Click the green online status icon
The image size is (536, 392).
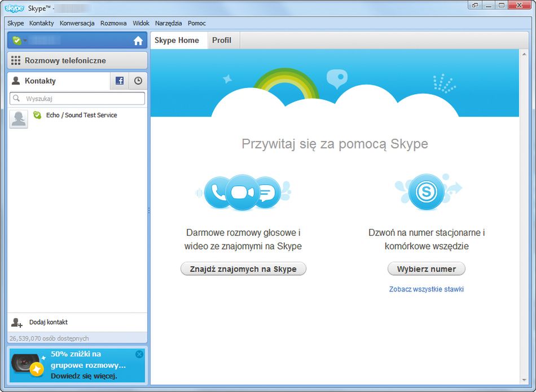pos(16,41)
